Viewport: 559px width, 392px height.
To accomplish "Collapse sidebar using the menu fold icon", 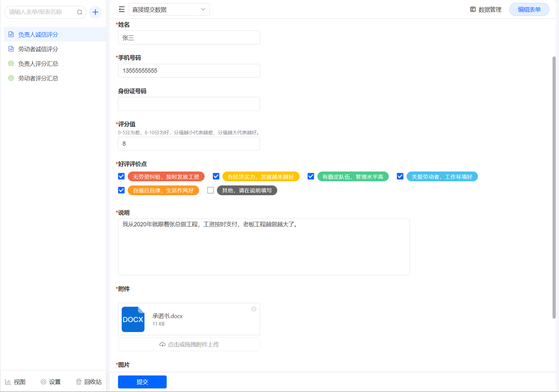I will [122, 9].
